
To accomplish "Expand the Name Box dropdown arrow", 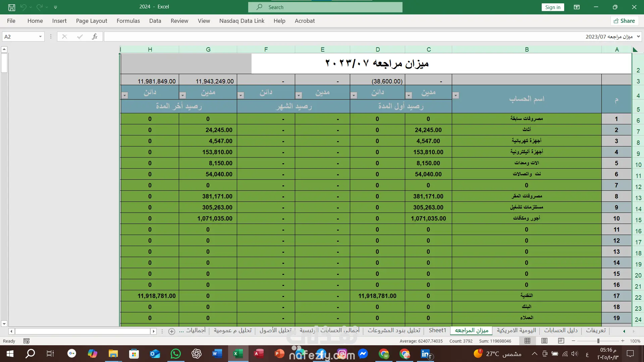I will (x=40, y=37).
